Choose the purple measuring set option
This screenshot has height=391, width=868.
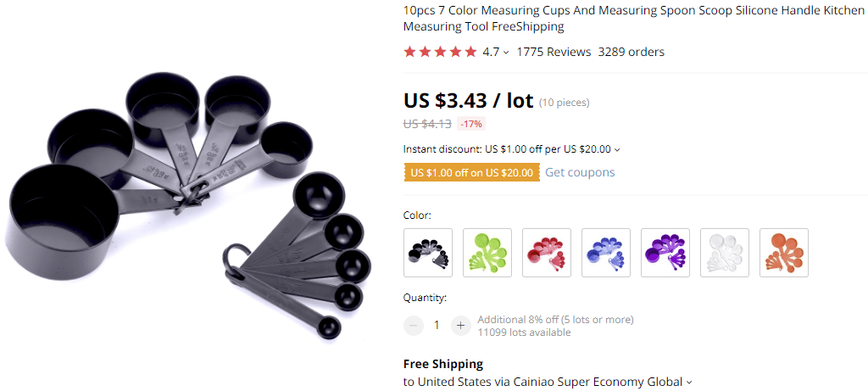click(665, 253)
